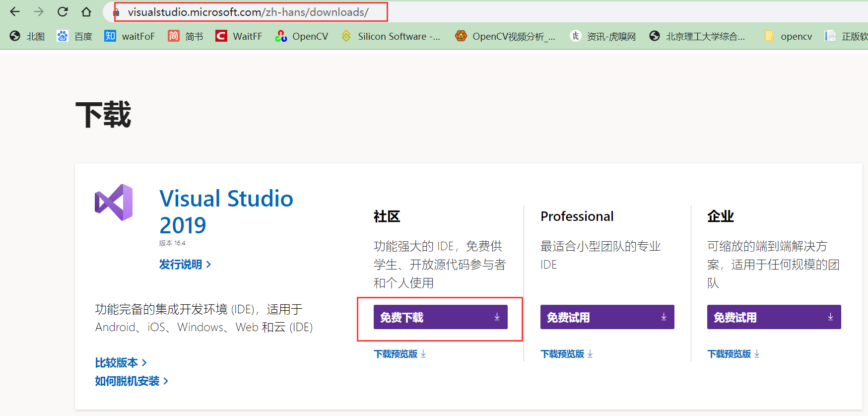
Task: Click the 社区 edition heading
Action: coord(387,216)
